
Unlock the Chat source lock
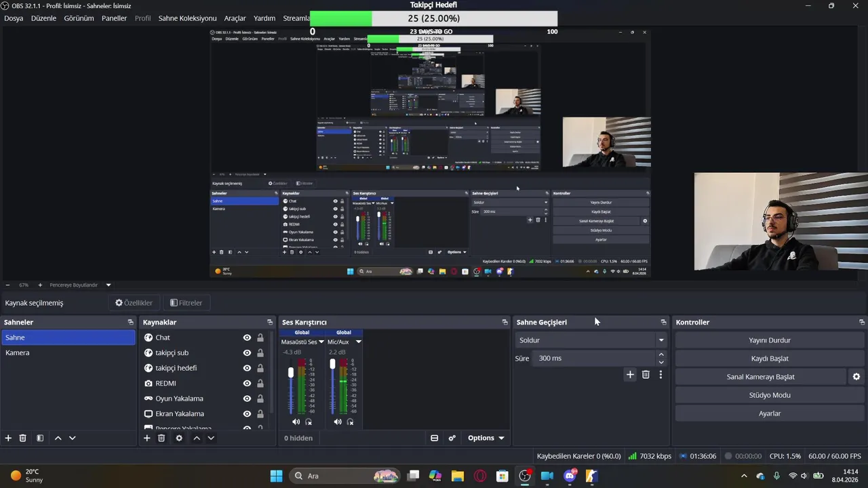260,338
